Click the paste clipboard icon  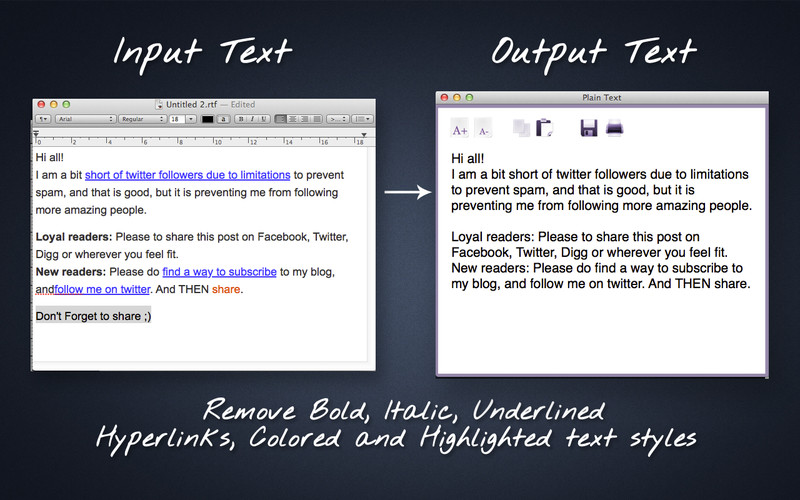coord(545,128)
